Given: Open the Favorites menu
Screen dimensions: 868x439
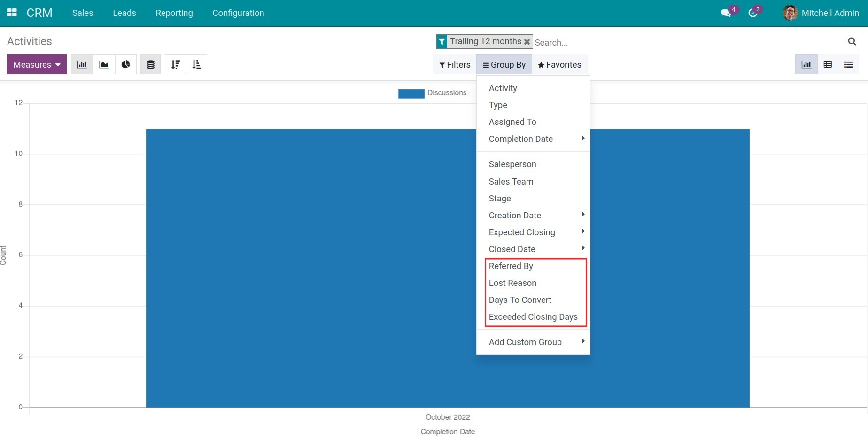Looking at the screenshot, I should click(x=559, y=64).
